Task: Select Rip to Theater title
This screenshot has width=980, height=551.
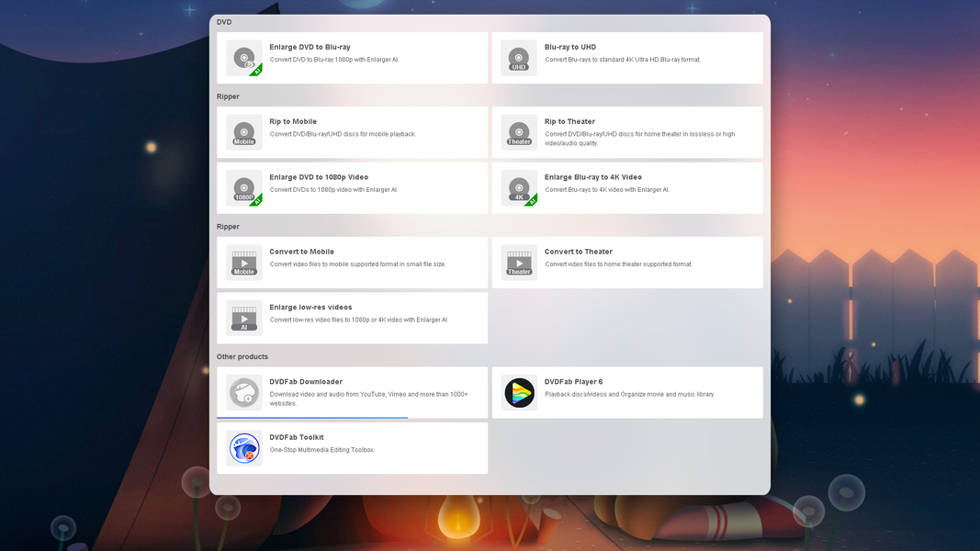Action: pyautogui.click(x=569, y=121)
